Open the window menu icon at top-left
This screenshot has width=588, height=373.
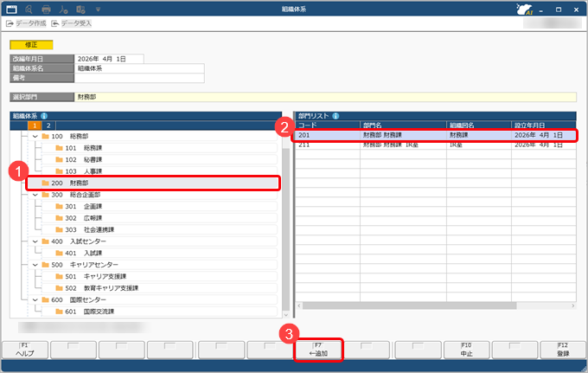11,8
